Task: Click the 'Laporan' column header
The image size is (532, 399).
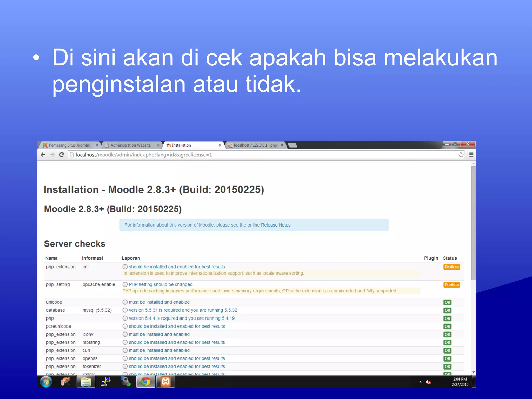Action: pyautogui.click(x=131, y=258)
